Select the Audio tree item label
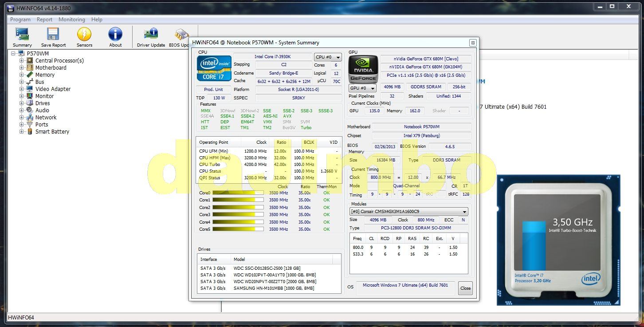Viewport: 644px width, 327px height. pos(42,110)
